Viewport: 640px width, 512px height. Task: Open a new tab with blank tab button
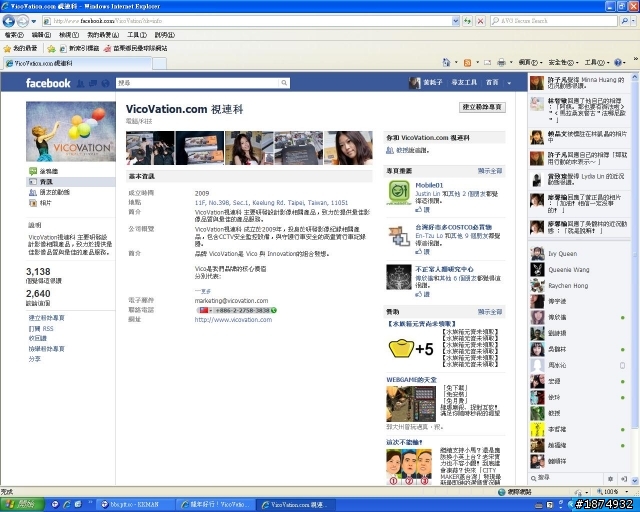click(x=159, y=64)
